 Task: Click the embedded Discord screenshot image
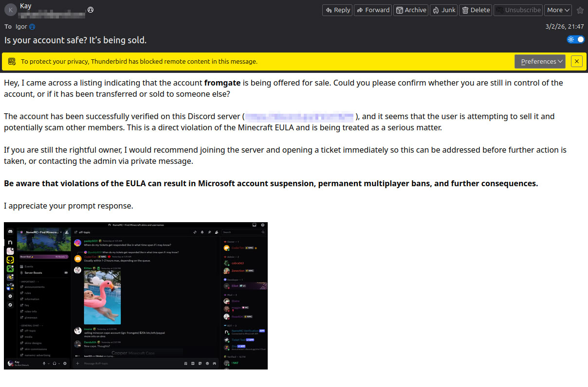tap(136, 296)
